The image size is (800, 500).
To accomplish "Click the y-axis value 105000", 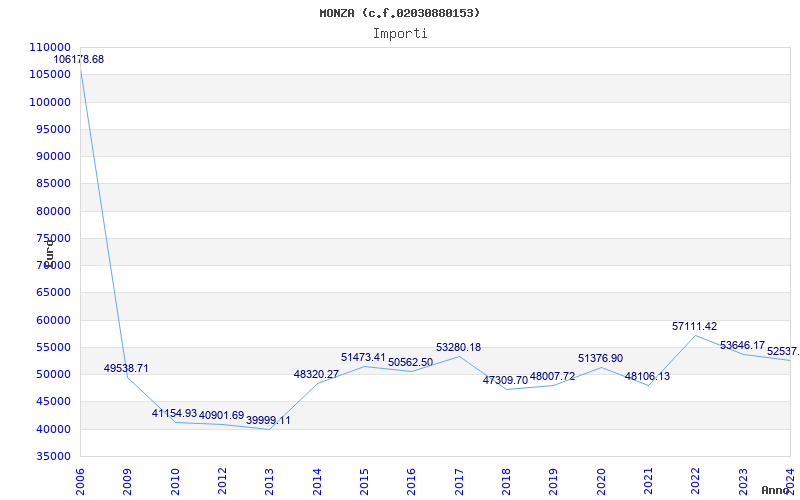I will tap(50, 74).
